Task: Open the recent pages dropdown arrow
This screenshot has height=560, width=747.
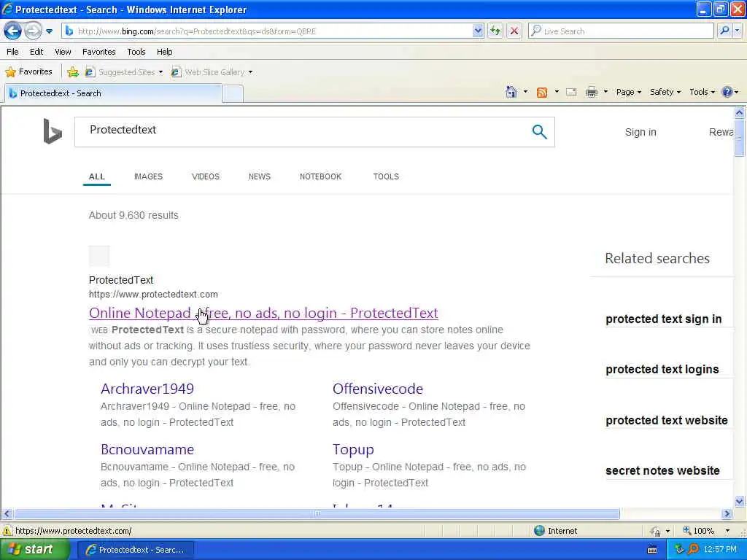Action: click(49, 31)
